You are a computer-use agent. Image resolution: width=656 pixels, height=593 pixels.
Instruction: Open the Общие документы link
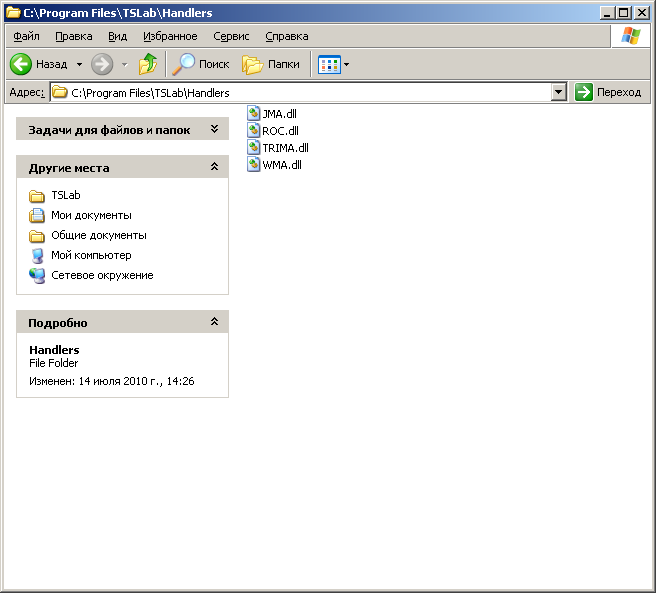(99, 236)
